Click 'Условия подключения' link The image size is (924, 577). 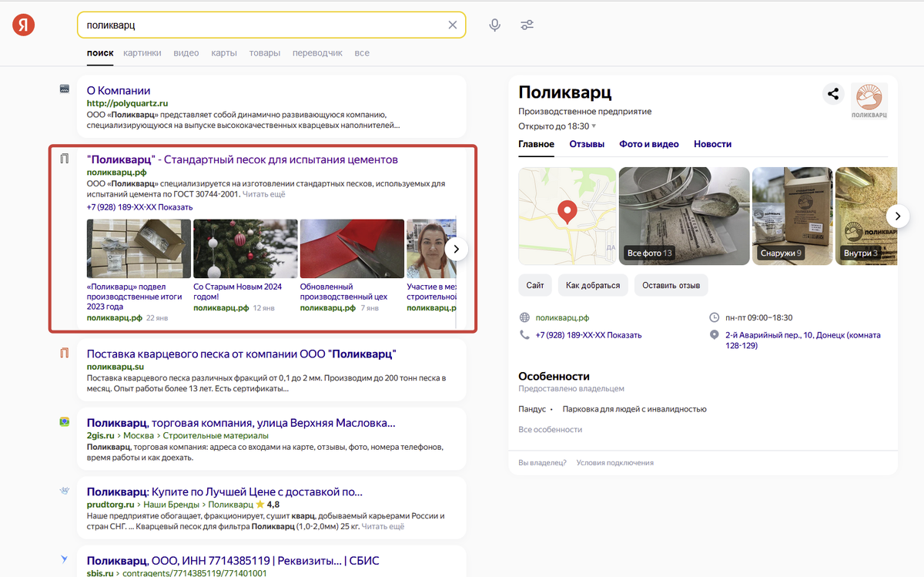pos(614,462)
